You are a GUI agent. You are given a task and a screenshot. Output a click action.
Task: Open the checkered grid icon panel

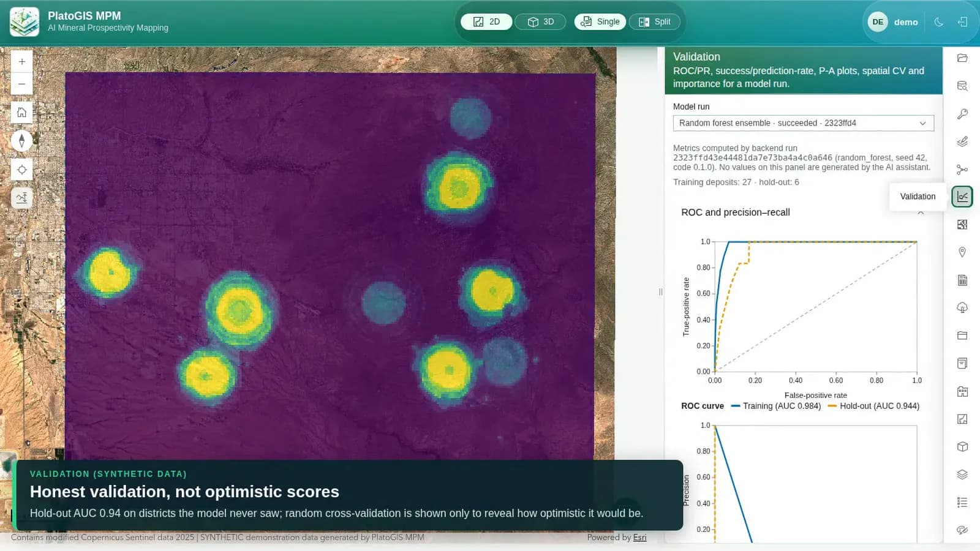pos(962,225)
